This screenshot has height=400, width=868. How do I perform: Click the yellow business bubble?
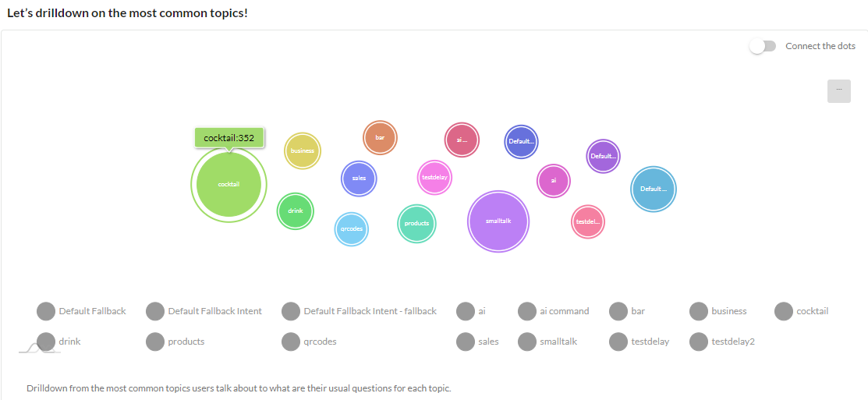(x=302, y=150)
